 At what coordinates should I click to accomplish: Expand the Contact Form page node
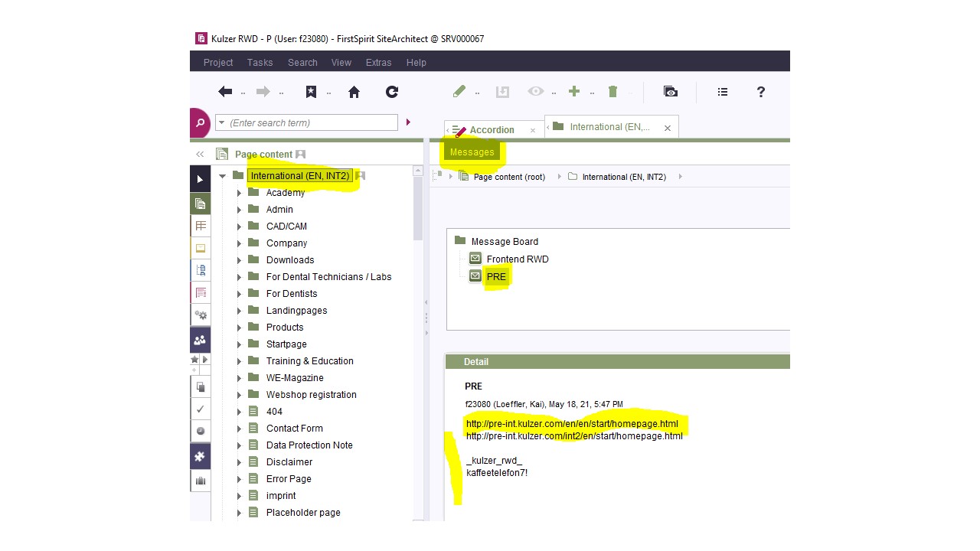point(239,429)
